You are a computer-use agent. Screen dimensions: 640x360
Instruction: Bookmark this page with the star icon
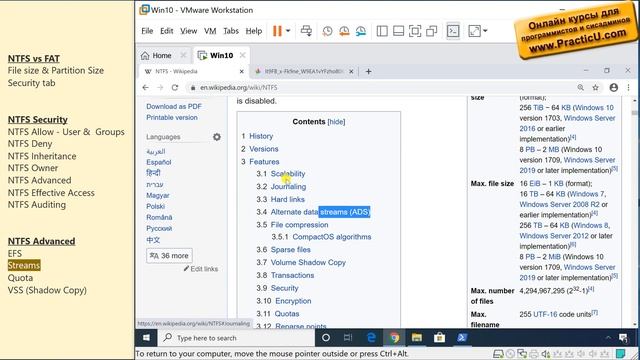coord(596,87)
